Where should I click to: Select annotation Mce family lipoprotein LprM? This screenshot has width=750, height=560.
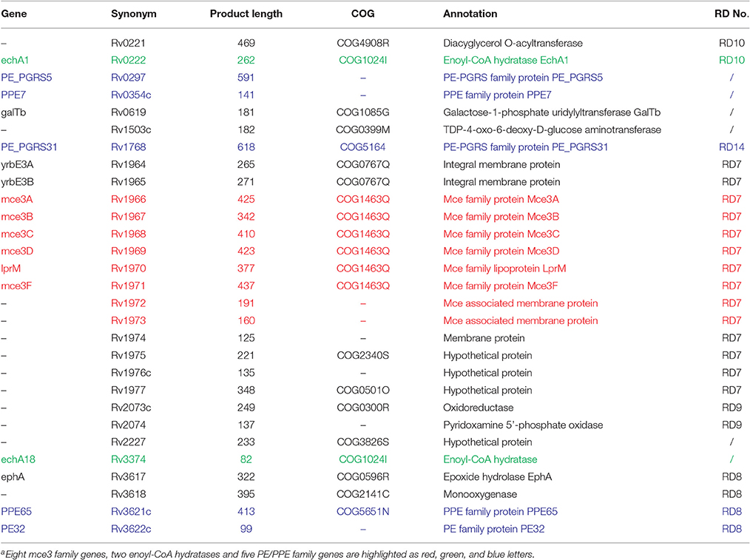(504, 269)
